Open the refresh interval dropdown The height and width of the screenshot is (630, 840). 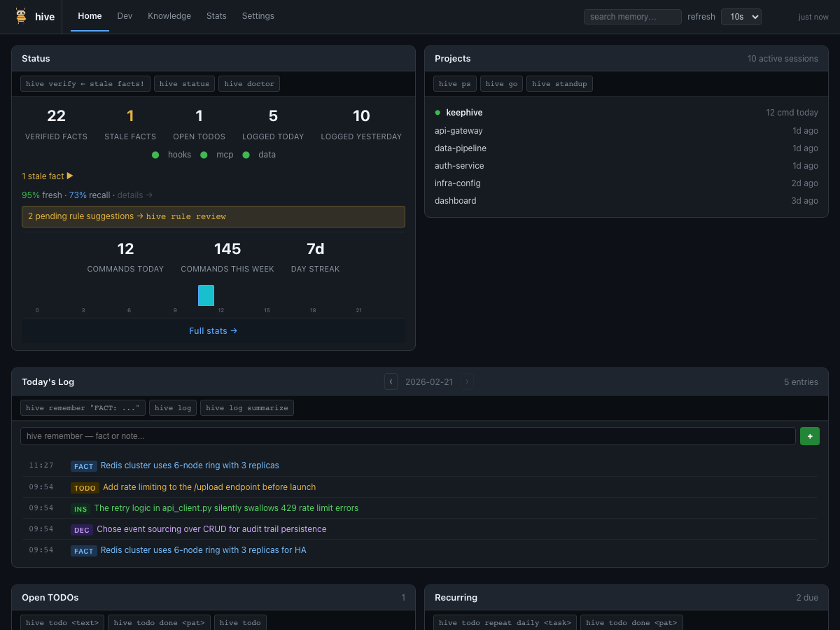[741, 17]
